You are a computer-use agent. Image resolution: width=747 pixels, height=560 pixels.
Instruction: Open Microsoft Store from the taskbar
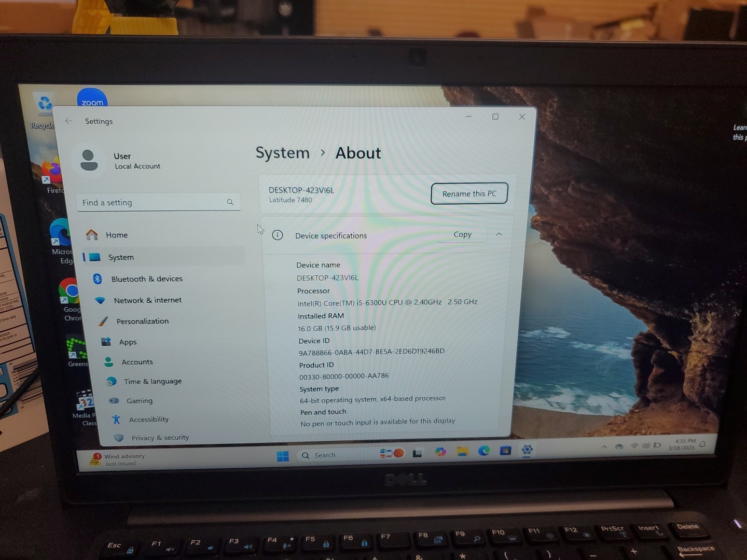point(505,451)
